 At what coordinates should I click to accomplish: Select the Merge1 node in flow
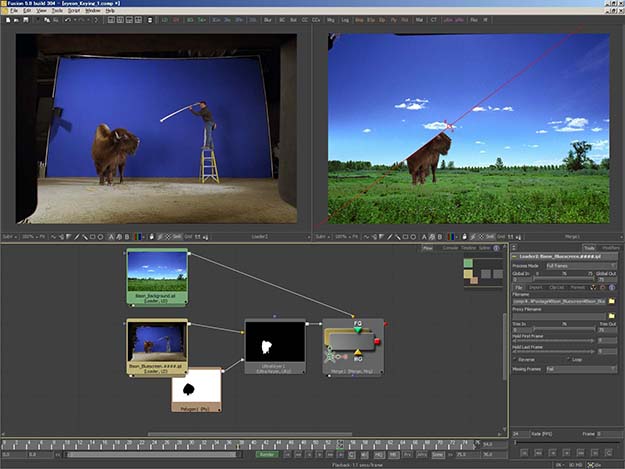click(x=352, y=346)
